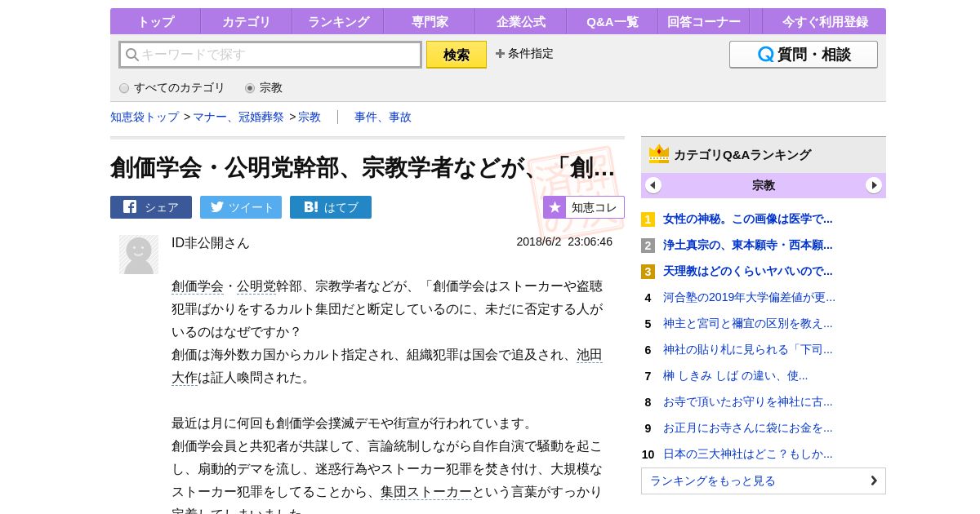The image size is (980, 514).
Task: Click the question title heading 創価学会・公明党幹部
Action: [x=363, y=167]
